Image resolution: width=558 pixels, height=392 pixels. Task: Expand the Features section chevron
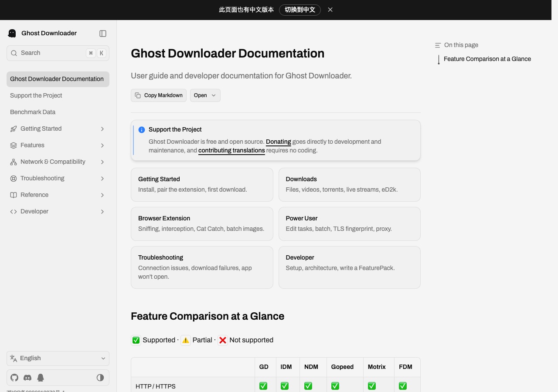coord(102,145)
